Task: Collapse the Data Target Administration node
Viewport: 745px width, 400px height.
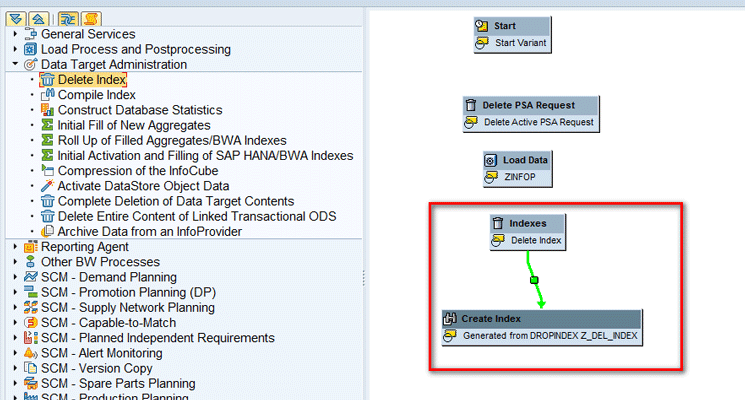Action: pos(15,64)
